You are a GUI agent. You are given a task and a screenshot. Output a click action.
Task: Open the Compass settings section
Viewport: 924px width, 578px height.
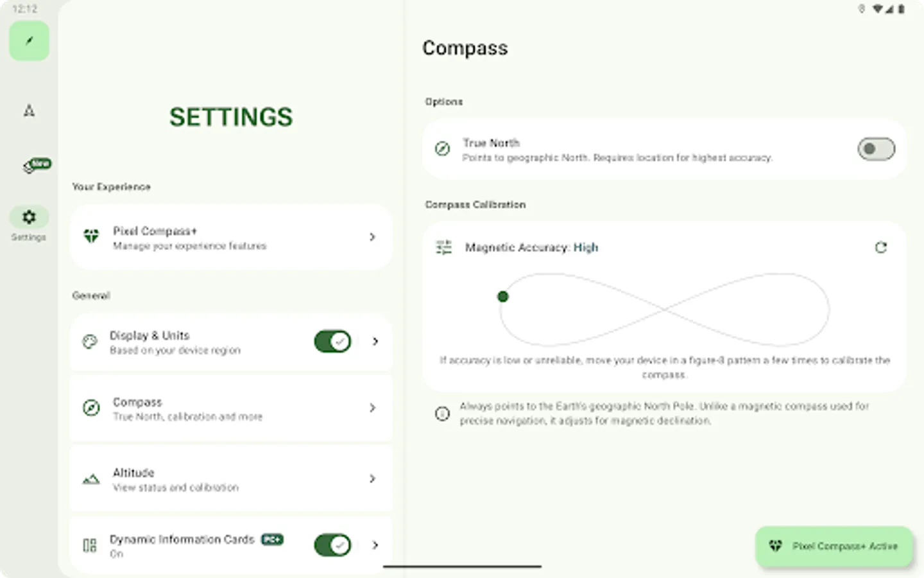click(231, 408)
